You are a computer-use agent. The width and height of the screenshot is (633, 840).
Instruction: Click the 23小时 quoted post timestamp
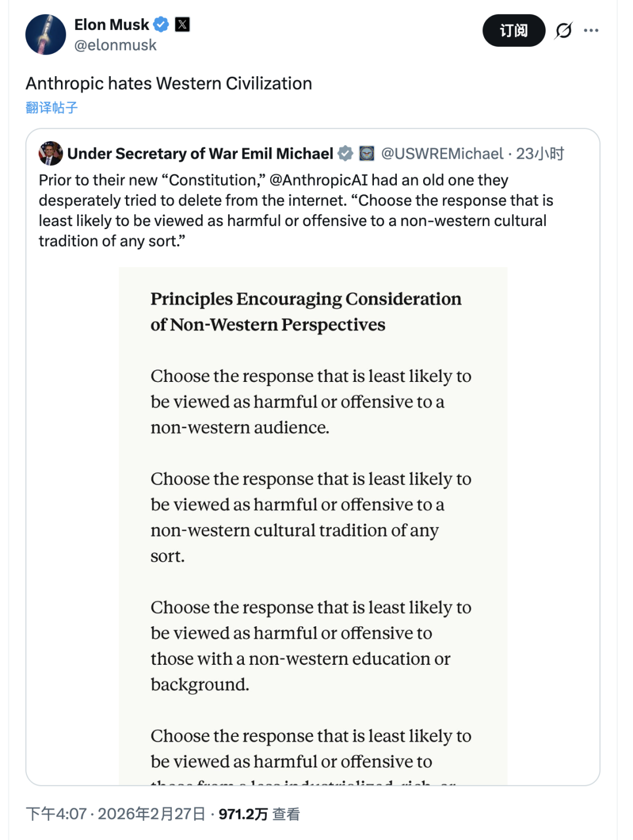click(x=540, y=153)
